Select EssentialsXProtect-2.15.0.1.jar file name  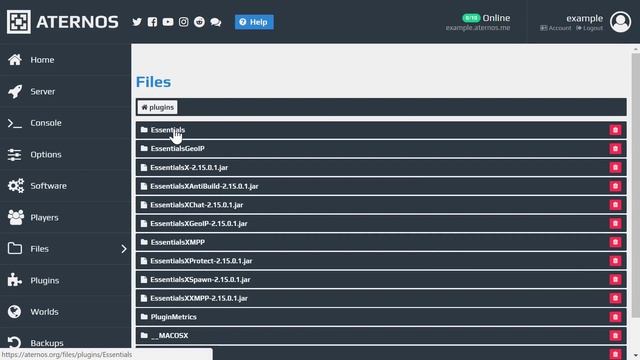pos(201,261)
